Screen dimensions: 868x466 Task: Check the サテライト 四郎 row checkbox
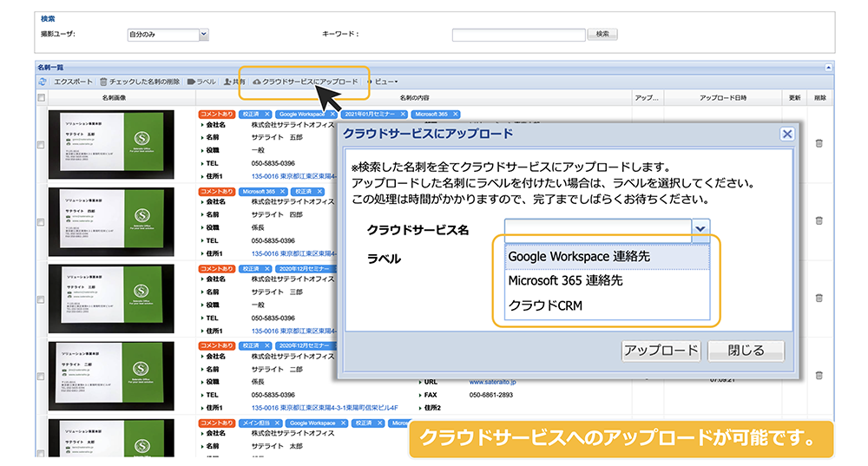(x=41, y=222)
